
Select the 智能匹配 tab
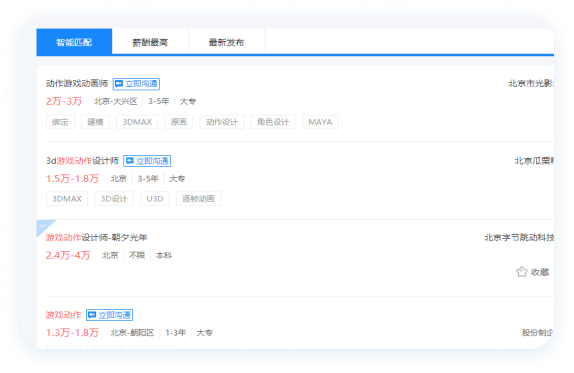click(x=74, y=42)
